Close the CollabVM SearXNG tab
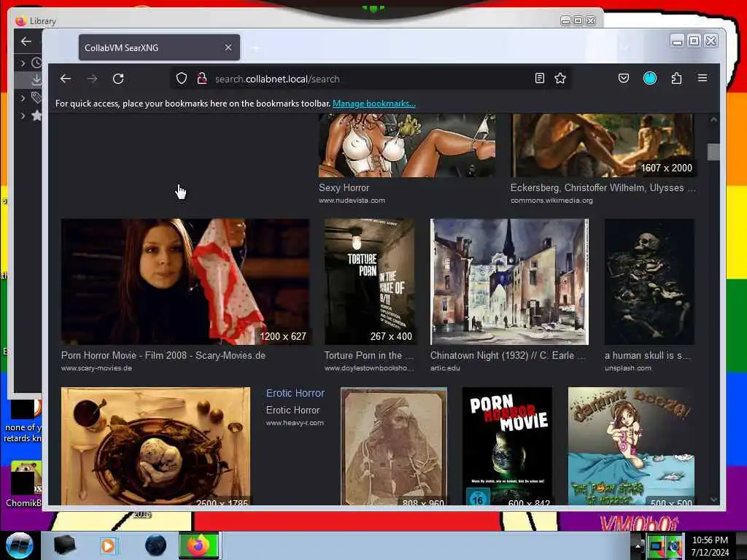This screenshot has height=560, width=747. (x=228, y=47)
